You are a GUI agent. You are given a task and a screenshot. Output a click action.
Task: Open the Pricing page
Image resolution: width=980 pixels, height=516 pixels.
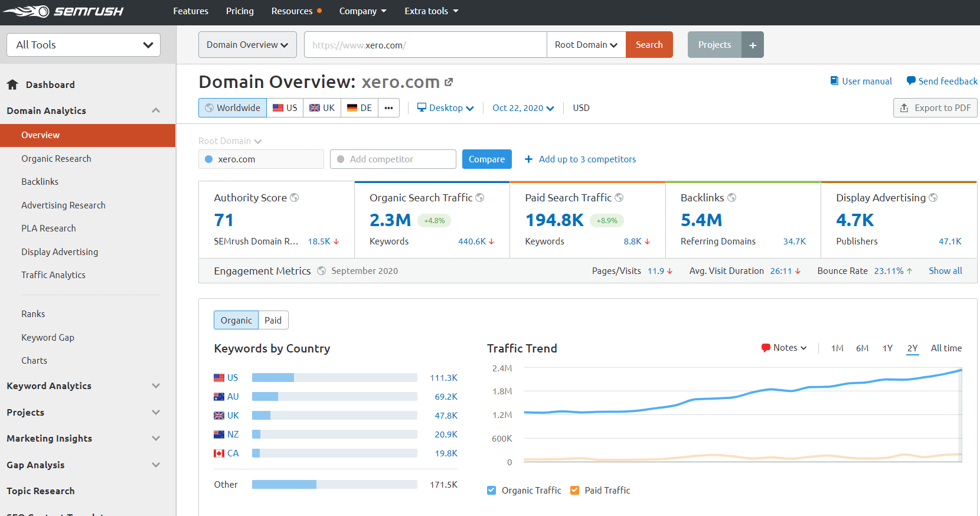coord(240,11)
